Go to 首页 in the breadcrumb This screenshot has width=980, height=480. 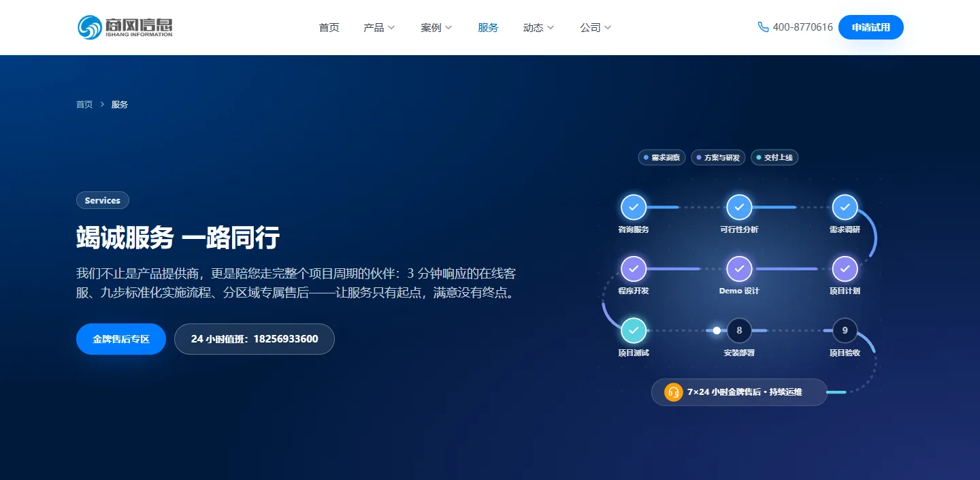pos(84,104)
